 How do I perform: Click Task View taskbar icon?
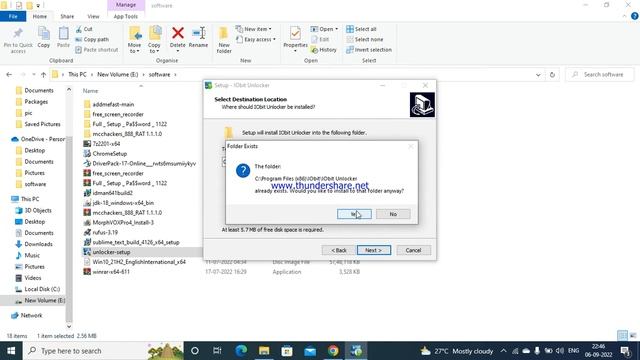coord(217,351)
